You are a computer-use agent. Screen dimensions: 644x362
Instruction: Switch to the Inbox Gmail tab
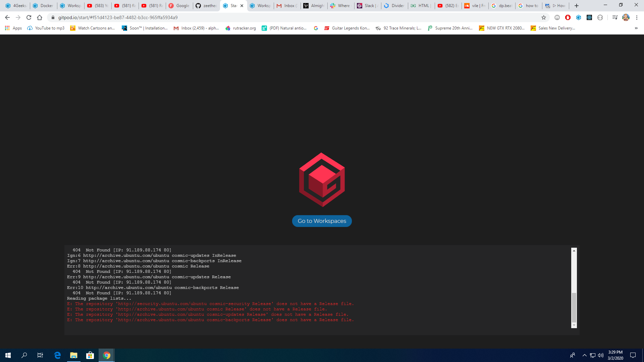[x=287, y=6]
